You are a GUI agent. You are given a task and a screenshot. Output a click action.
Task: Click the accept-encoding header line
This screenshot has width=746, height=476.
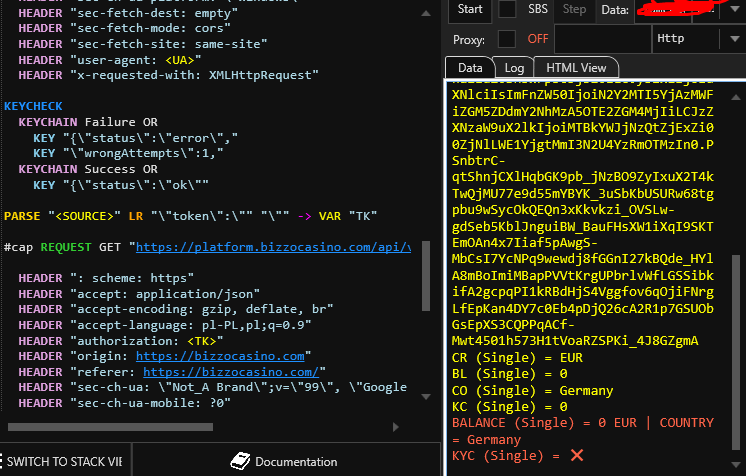[176, 309]
